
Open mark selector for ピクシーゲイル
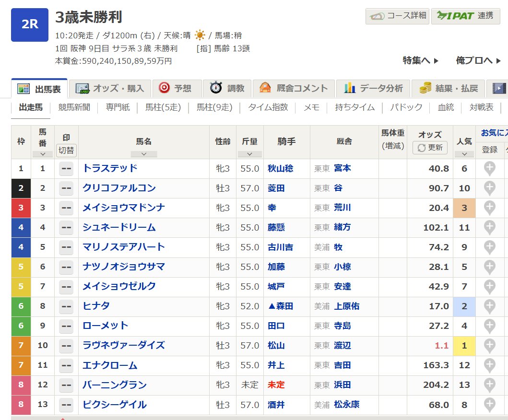click(66, 405)
